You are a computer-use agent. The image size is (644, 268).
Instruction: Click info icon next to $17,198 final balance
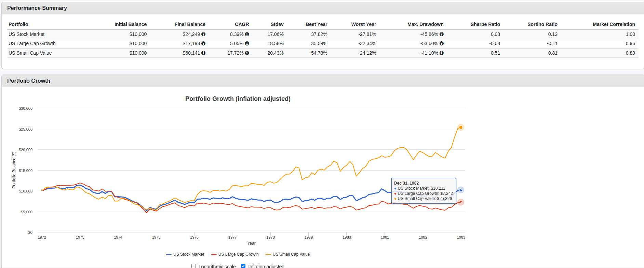[x=203, y=43]
